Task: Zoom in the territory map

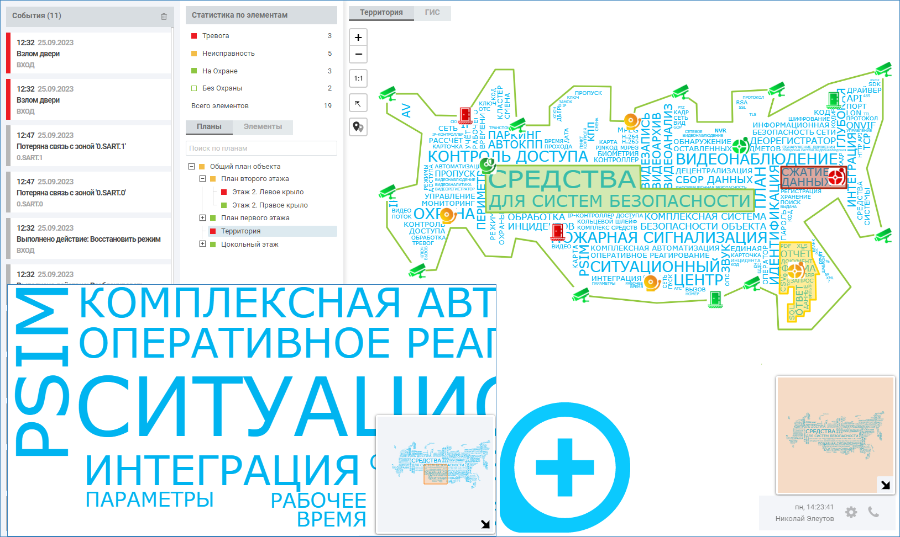Action: pos(358,37)
